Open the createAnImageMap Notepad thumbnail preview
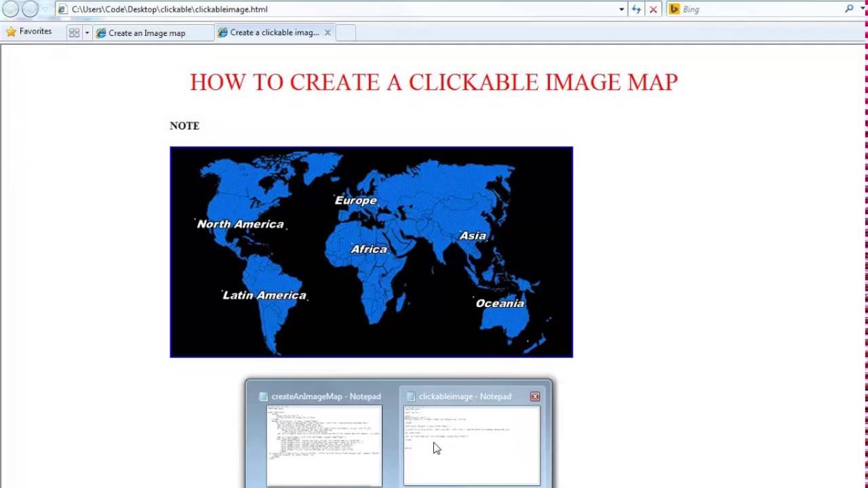The height and width of the screenshot is (488, 868). tap(324, 445)
